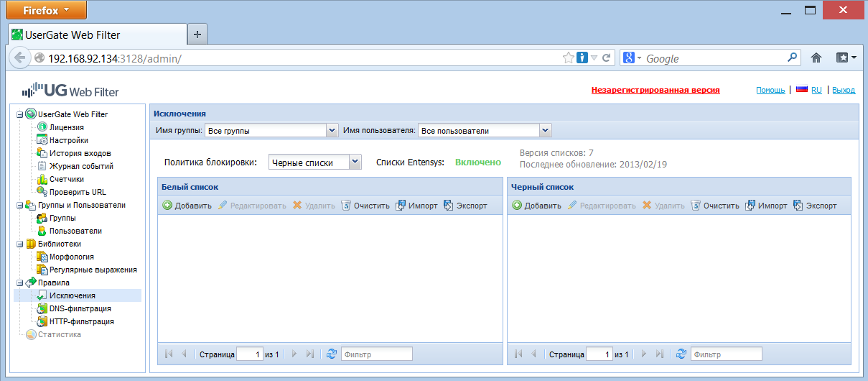Bookmark this page with the star icon
The image size is (868, 381).
point(568,58)
